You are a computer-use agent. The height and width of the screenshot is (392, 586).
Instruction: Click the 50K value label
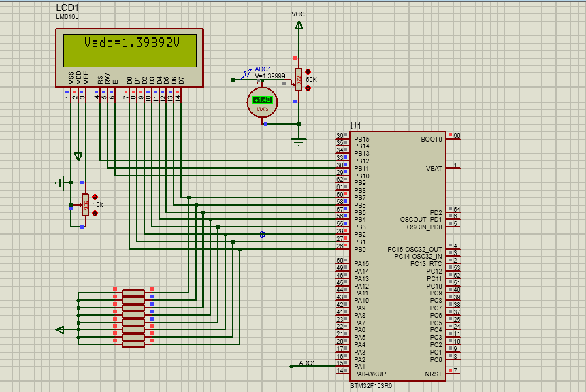[x=311, y=80]
